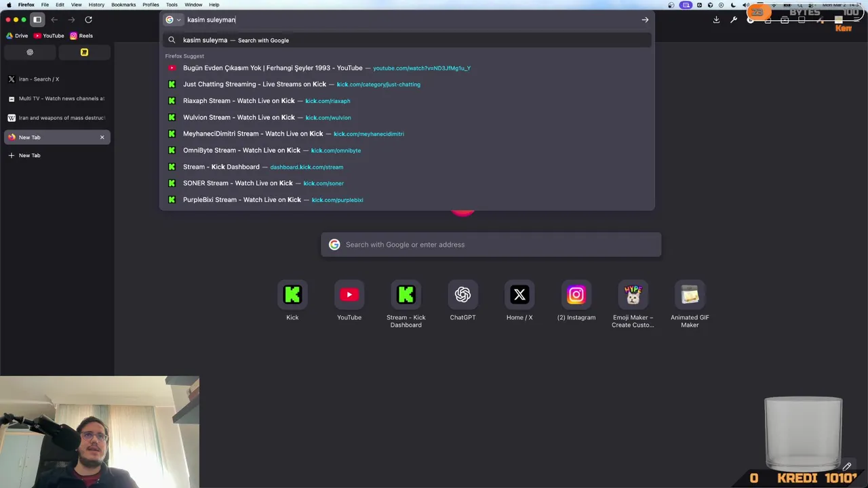This screenshot has height=488, width=868.
Task: Open the Drive bookmark
Action: [17, 36]
